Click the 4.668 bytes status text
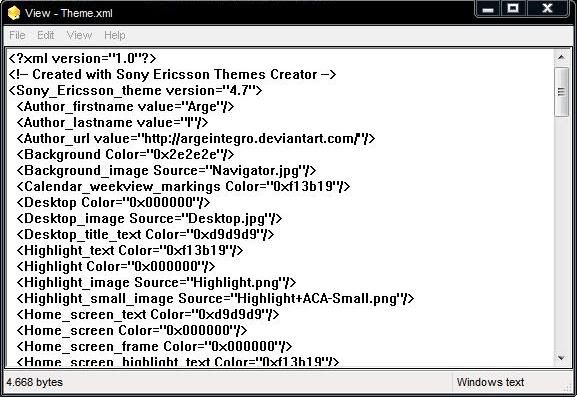577x397 pixels. point(35,382)
